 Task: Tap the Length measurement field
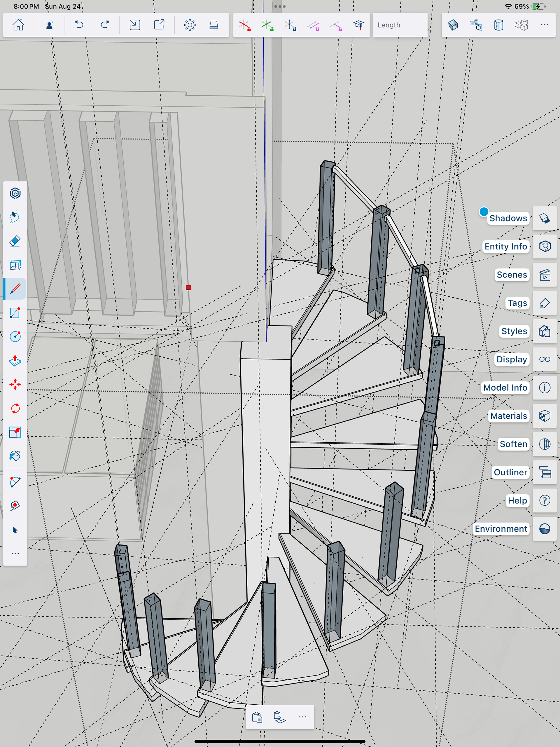[400, 25]
